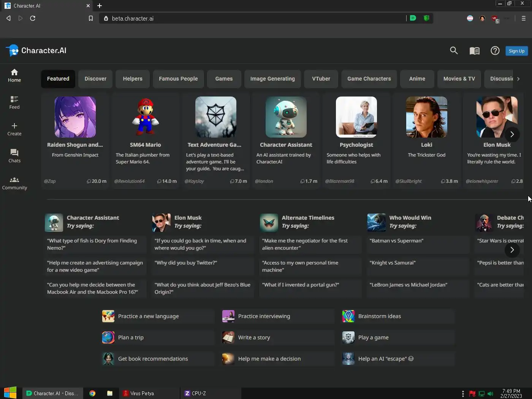The height and width of the screenshot is (399, 532).
Task: Choose "Why did you buy Twitter?" prompt
Action: point(203,266)
